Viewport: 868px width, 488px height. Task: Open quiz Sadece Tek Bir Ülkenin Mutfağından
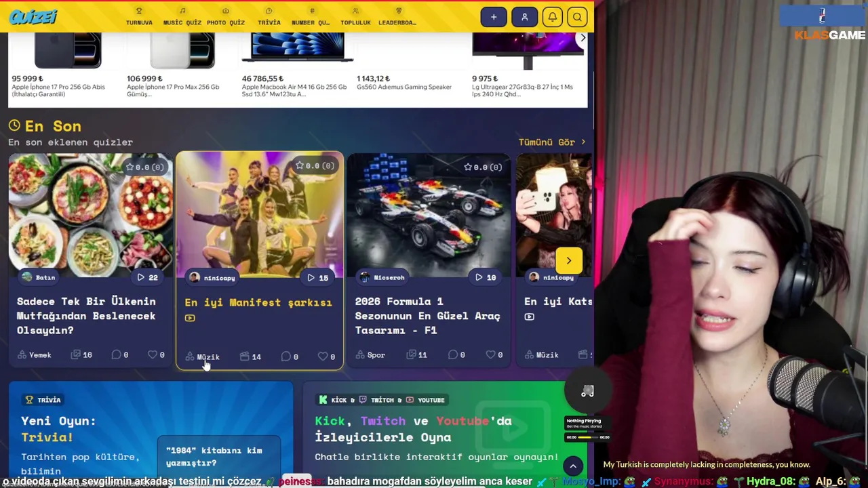pos(86,316)
